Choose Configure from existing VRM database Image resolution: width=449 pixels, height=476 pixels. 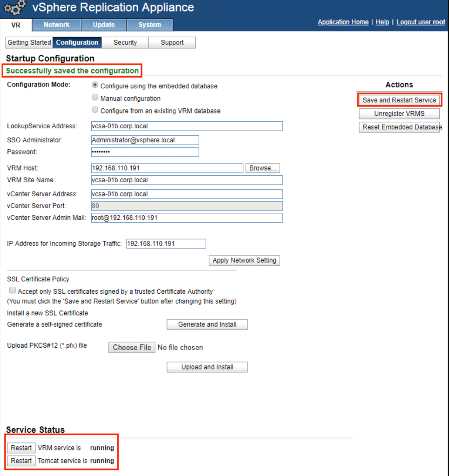(95, 110)
